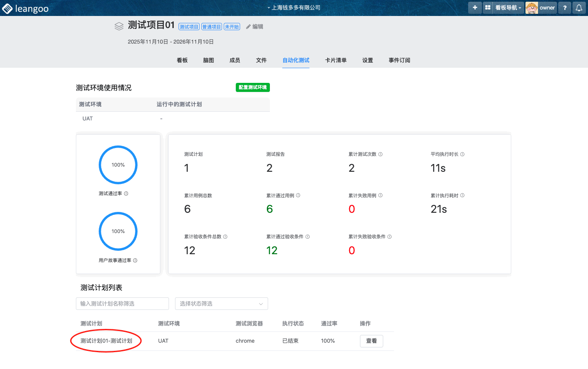
Task: Click the green 配置测试环境 button
Action: point(253,88)
